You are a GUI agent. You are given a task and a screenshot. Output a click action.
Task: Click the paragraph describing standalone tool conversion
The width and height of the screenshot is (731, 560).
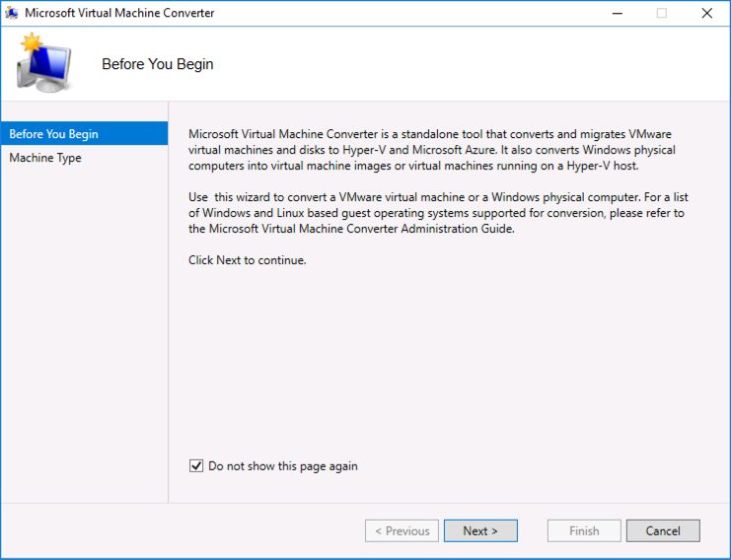432,150
